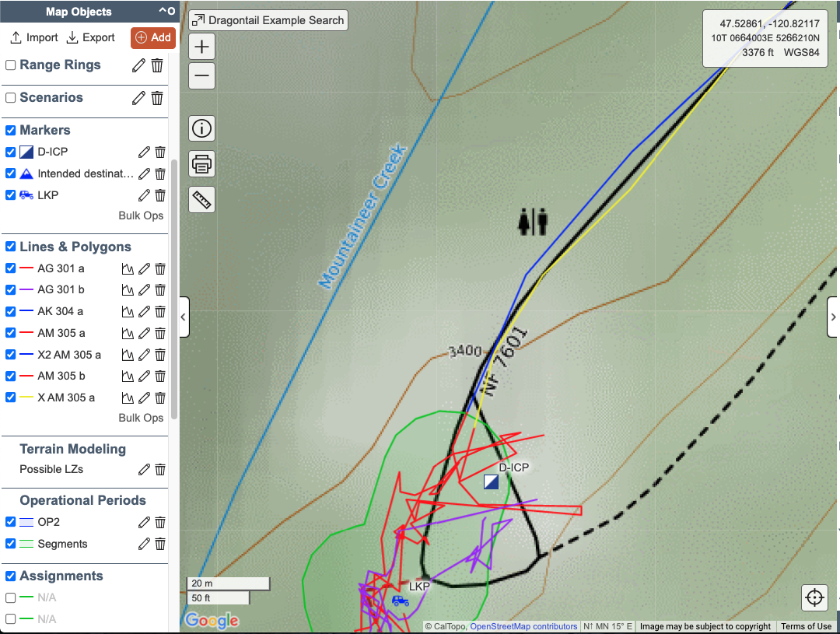Show elevation profile for AG 301 a

(x=128, y=268)
